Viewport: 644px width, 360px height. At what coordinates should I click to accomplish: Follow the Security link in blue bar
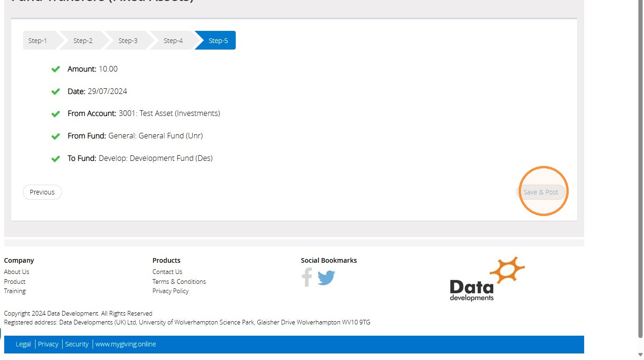coord(77,344)
